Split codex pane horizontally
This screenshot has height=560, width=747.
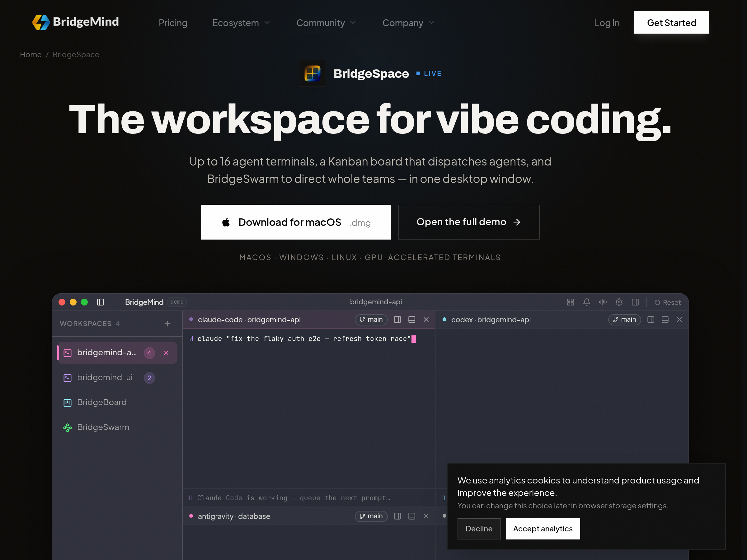665,320
